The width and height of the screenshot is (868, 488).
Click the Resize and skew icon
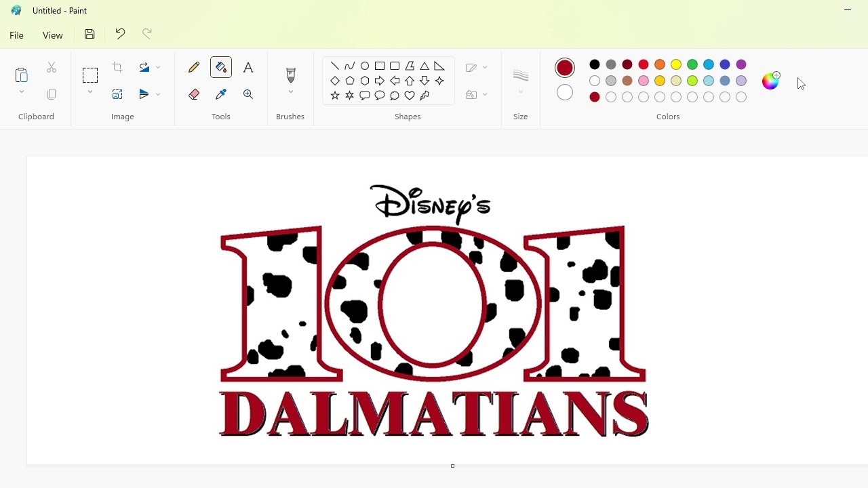pyautogui.click(x=117, y=94)
